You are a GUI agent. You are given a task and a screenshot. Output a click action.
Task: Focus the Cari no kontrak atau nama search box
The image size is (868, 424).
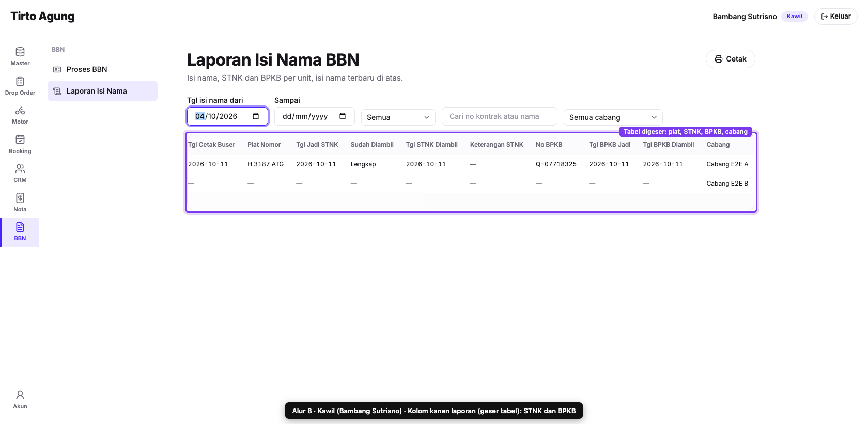[500, 116]
